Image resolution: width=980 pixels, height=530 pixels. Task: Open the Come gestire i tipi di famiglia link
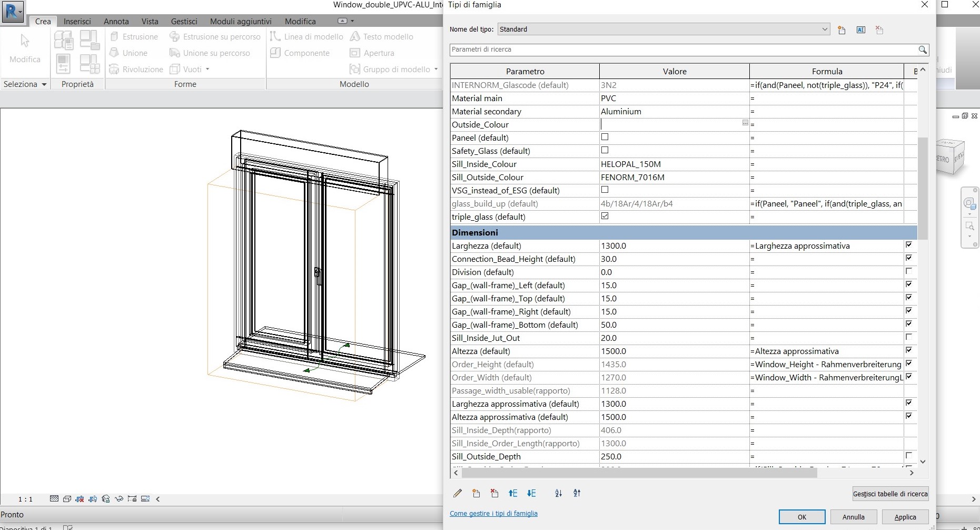(493, 514)
